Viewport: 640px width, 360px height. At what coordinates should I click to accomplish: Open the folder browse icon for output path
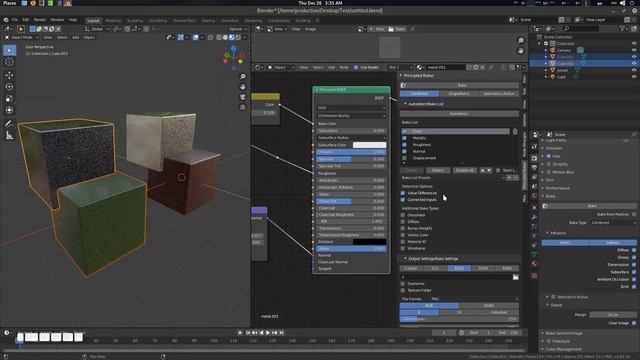tap(516, 277)
